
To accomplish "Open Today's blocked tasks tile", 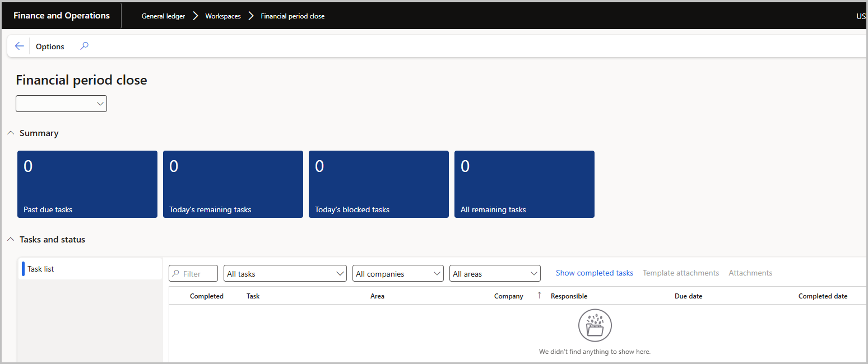I will tap(379, 184).
